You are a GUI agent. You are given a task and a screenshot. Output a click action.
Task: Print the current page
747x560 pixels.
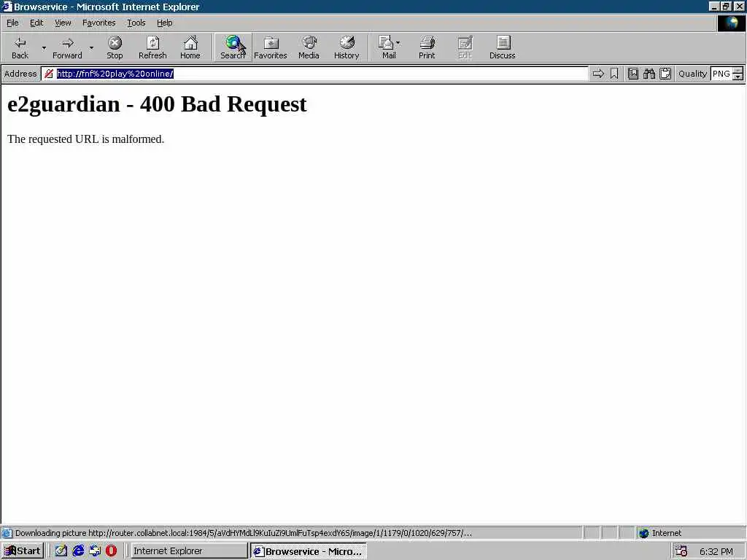pos(427,47)
